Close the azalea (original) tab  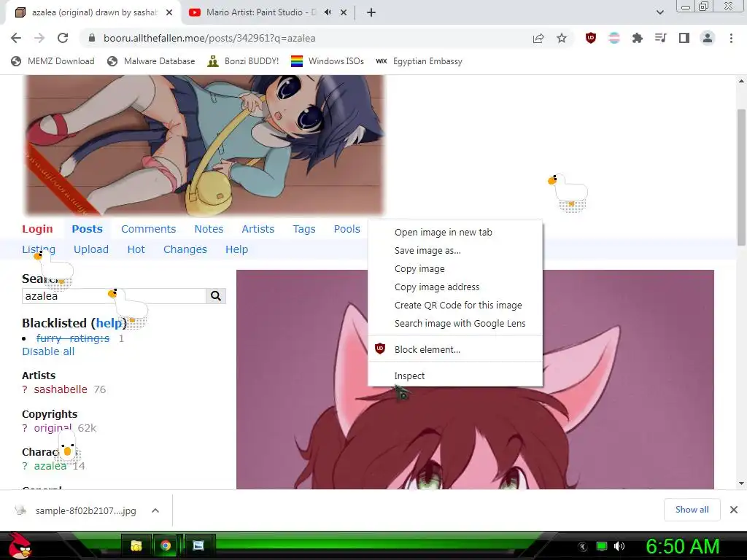point(169,12)
